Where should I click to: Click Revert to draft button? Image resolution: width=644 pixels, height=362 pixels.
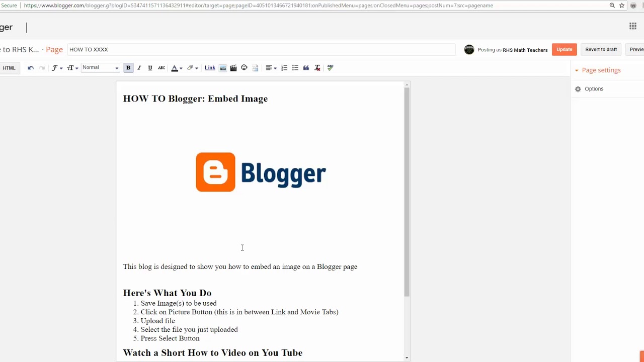click(601, 50)
